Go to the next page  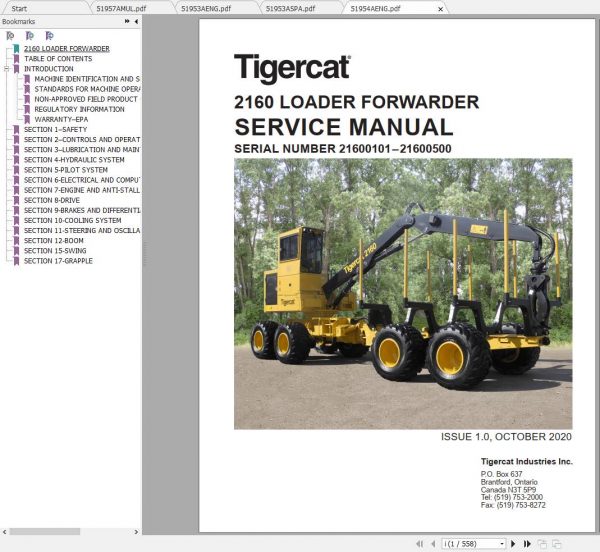click(x=513, y=544)
